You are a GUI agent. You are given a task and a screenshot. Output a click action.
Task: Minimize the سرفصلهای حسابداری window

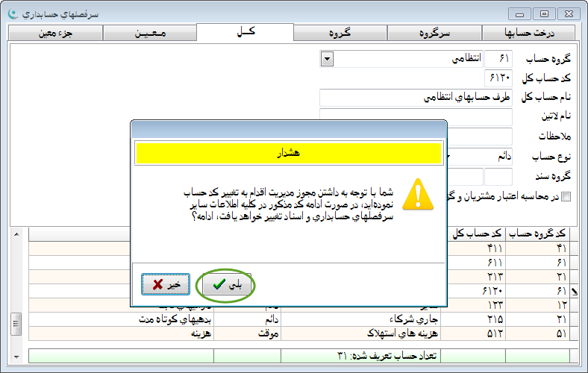click(x=522, y=13)
